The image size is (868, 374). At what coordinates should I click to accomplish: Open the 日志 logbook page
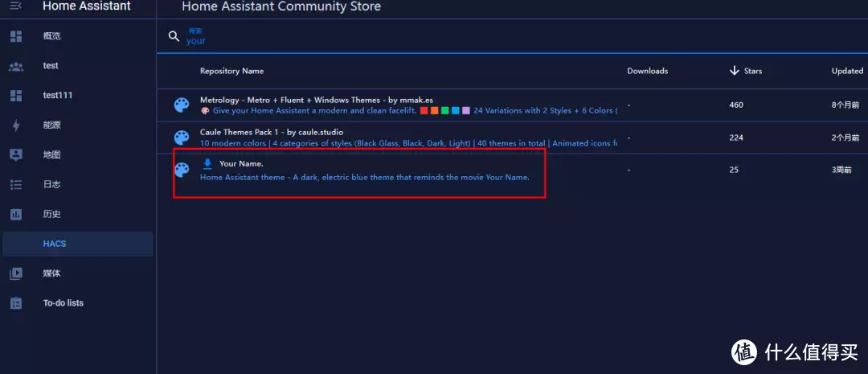click(77, 184)
